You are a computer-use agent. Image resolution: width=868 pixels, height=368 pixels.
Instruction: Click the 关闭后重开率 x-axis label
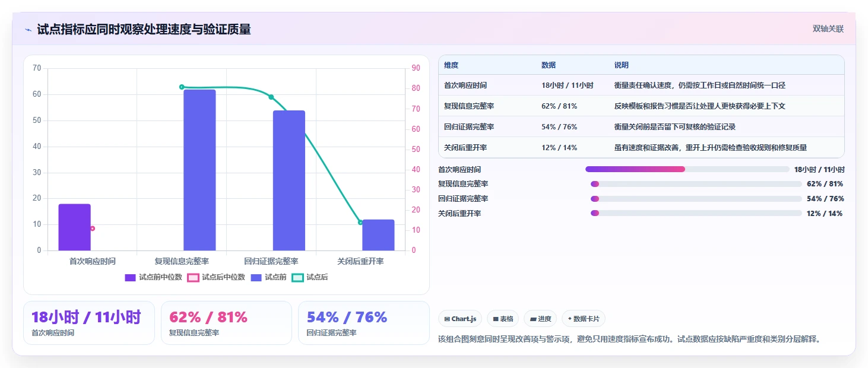pyautogui.click(x=360, y=261)
